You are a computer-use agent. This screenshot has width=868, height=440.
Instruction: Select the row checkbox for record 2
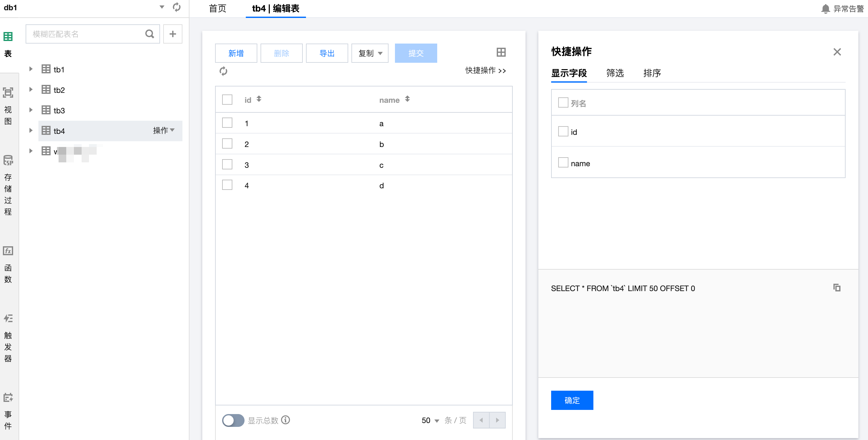[x=227, y=144]
